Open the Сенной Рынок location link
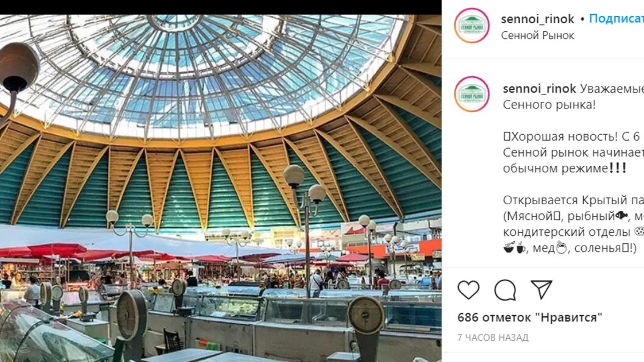This screenshot has height=362, width=644. [x=537, y=35]
